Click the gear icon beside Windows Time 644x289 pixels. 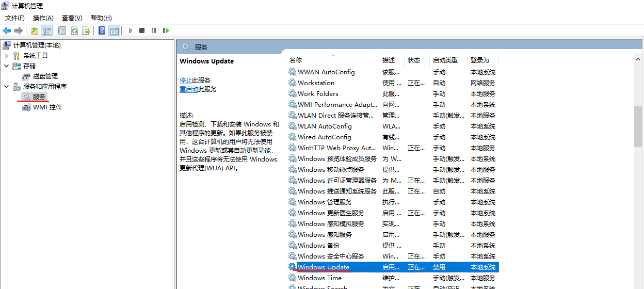293,278
